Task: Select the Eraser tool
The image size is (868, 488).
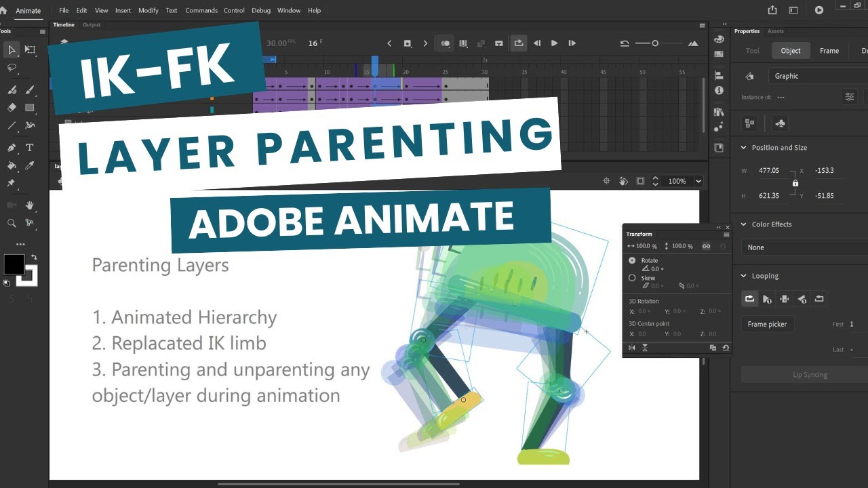Action: coord(12,107)
